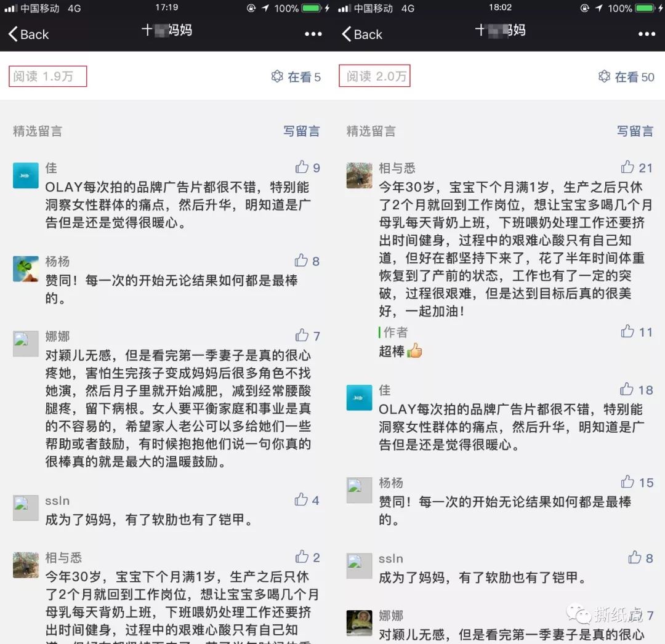Screen dimensions: 665x644
Task: Open three-dot menu in left header
Action: (313, 34)
